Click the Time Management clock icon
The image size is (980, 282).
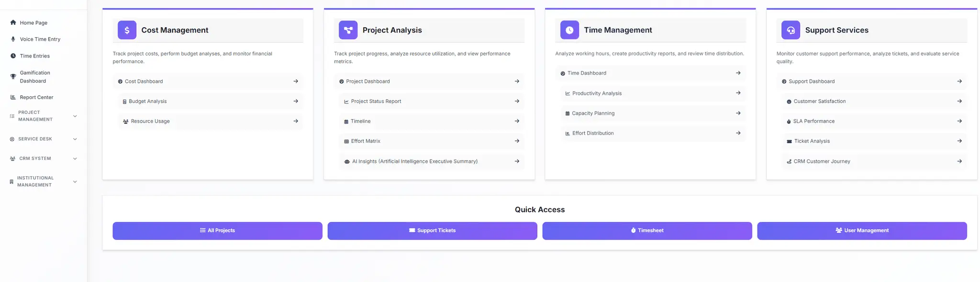point(569,30)
